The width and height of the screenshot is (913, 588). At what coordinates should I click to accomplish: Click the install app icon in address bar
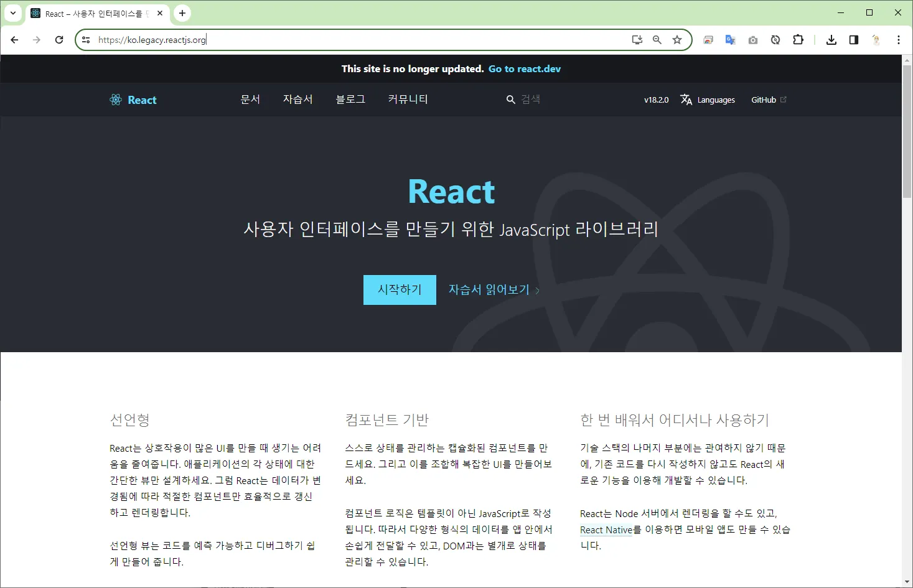[x=637, y=40]
